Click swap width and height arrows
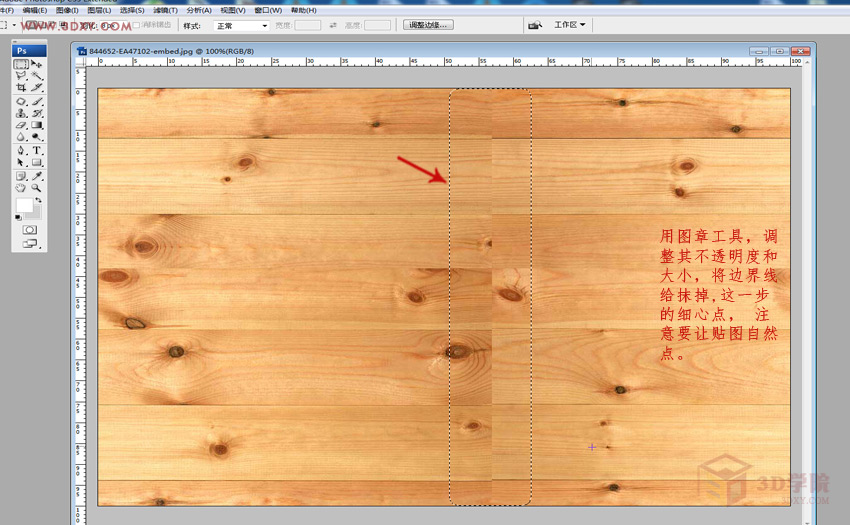This screenshot has height=525, width=850. coord(333,25)
